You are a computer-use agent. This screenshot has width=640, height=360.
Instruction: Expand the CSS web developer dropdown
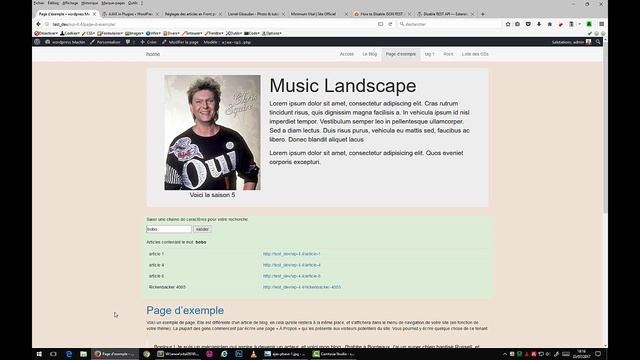89,33
